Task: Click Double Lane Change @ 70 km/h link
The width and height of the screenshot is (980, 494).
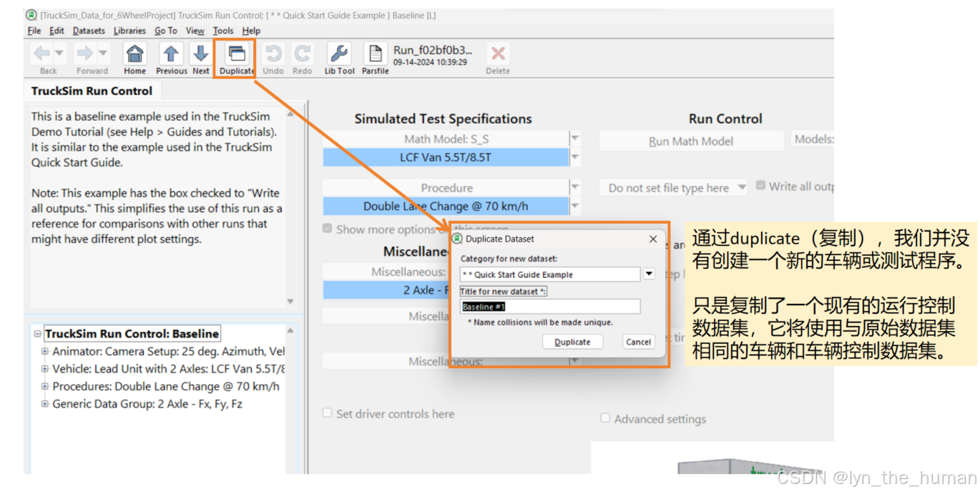Action: coord(445,206)
